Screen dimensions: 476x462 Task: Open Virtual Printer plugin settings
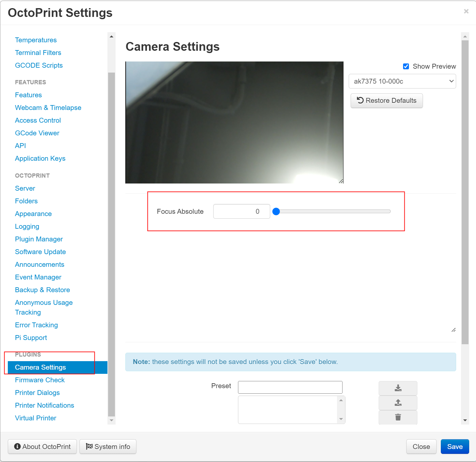point(35,418)
